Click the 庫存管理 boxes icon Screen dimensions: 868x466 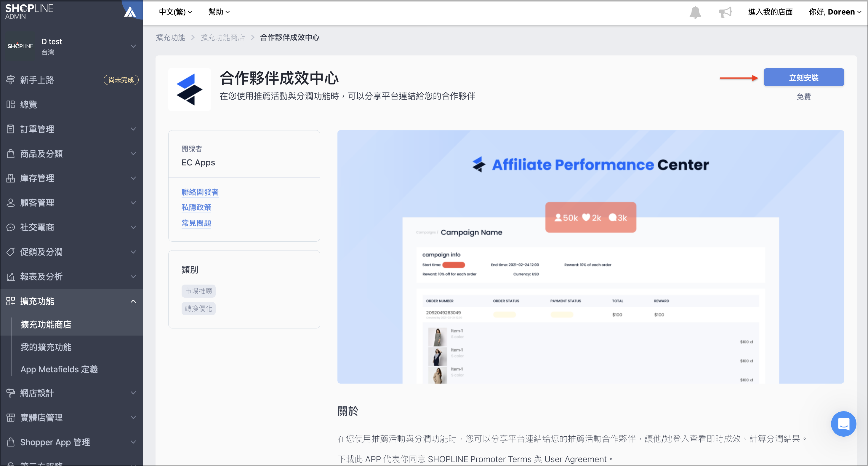point(10,178)
